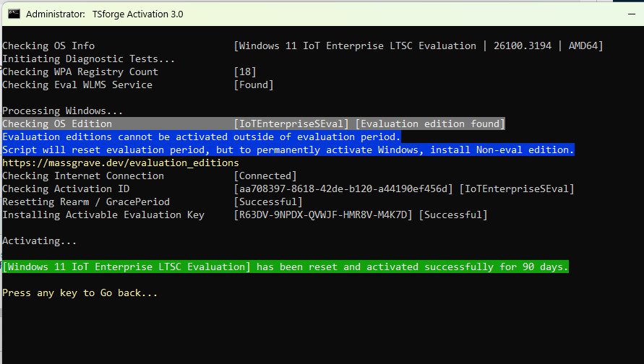This screenshot has width=644, height=364.
Task: Click the installed evaluation key R63DV-9NPDX
Action: click(323, 215)
